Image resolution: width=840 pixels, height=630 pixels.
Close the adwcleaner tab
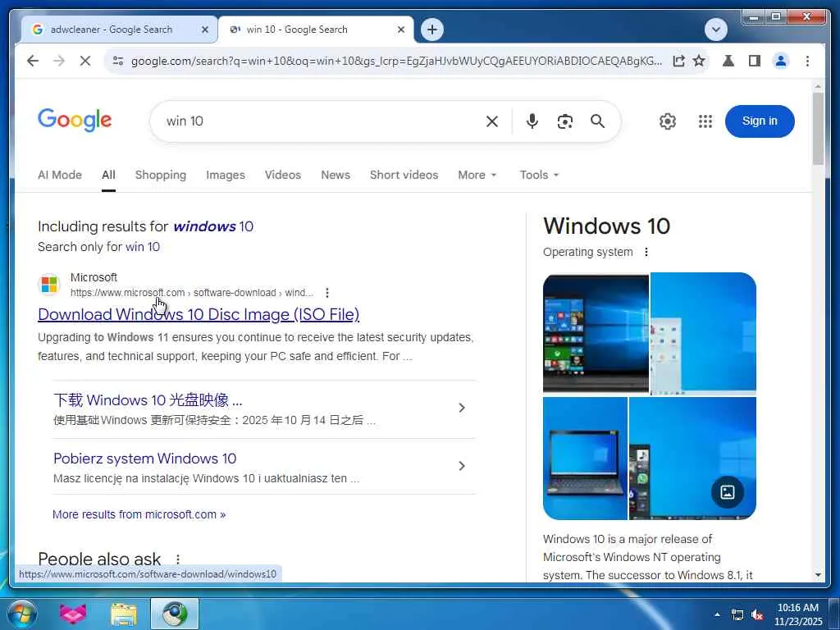(x=204, y=30)
